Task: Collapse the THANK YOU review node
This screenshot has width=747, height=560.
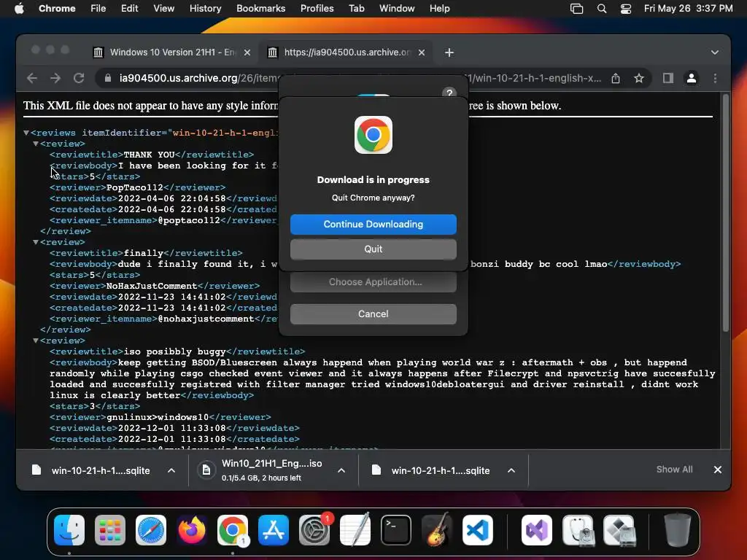Action: pyautogui.click(x=36, y=144)
